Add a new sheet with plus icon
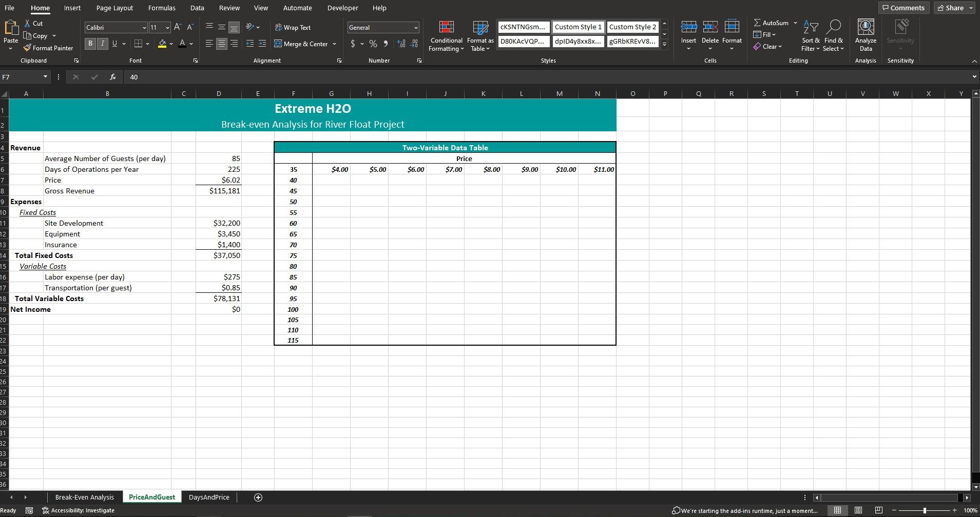 pos(258,498)
